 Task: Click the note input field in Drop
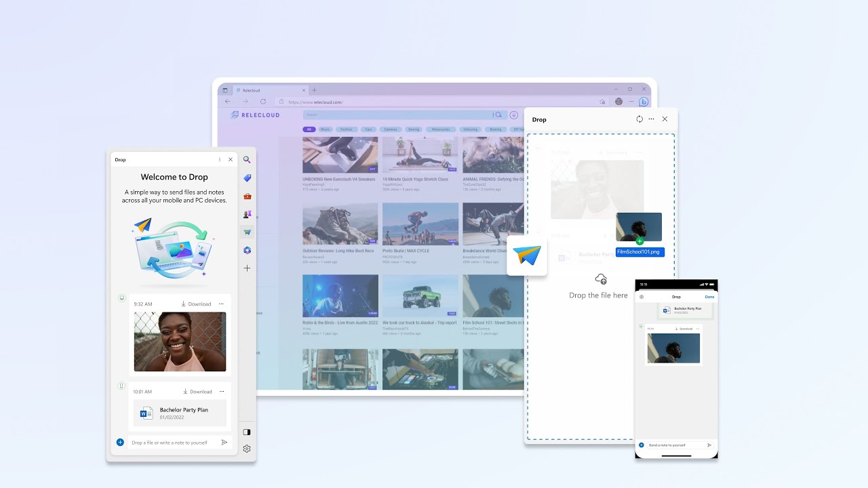click(x=170, y=442)
